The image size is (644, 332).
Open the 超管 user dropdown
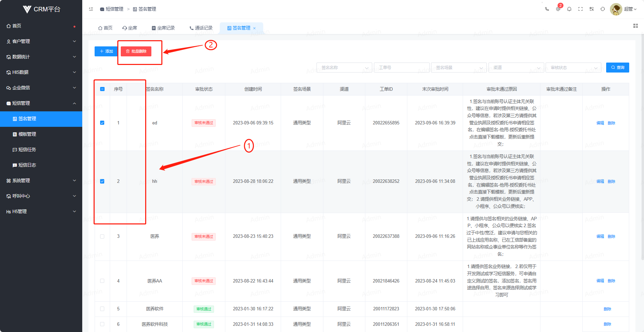point(630,9)
